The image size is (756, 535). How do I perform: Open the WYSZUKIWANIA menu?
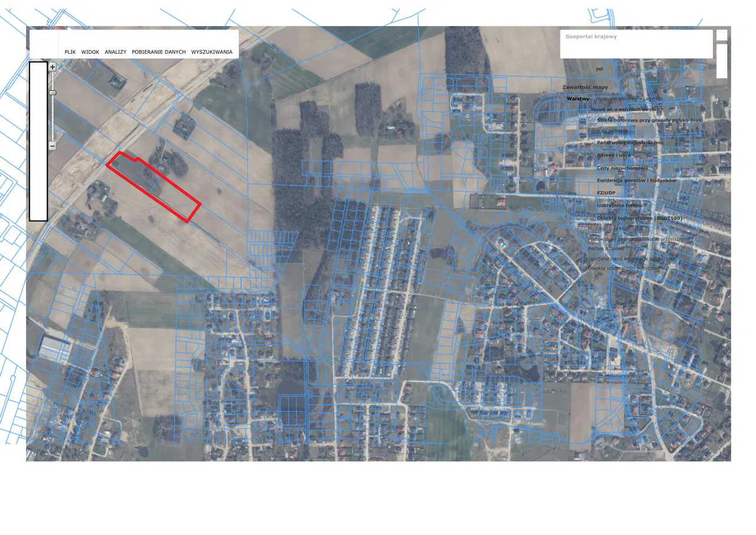(211, 52)
